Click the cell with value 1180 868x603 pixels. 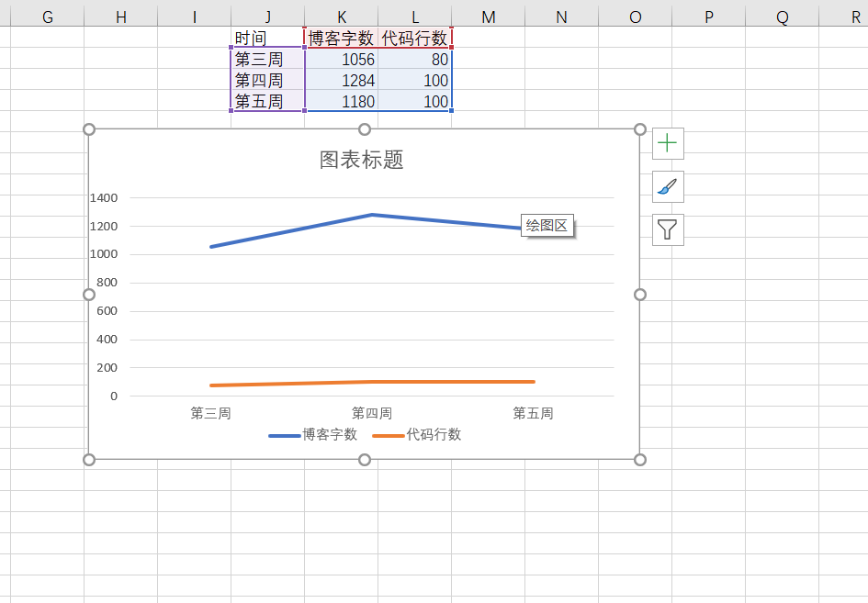342,101
